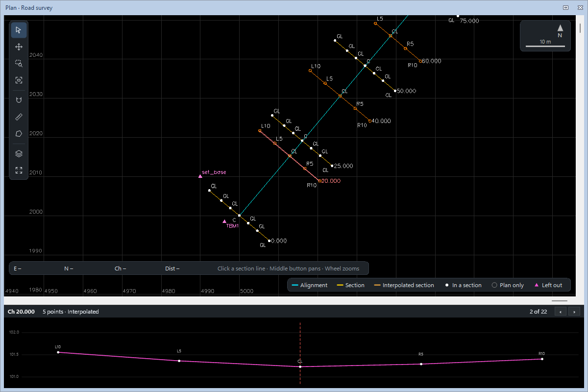Click the Ch 20.000 section title
Screen dimensions: 588x392
21,312
